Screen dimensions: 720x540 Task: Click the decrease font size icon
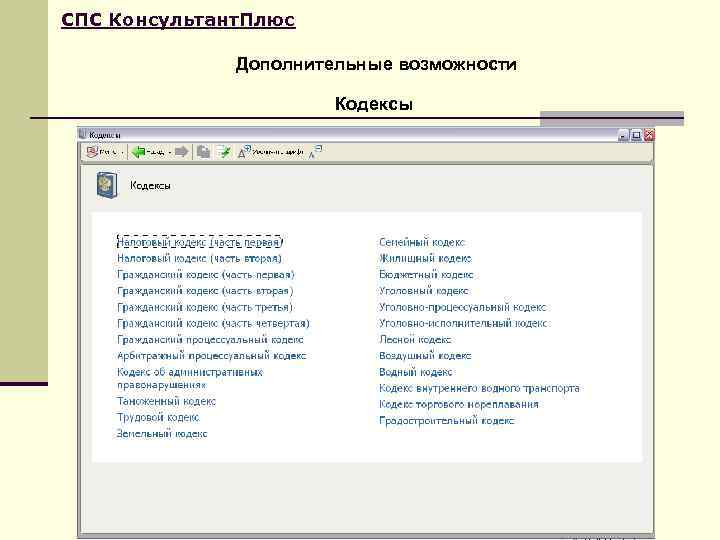[315, 152]
